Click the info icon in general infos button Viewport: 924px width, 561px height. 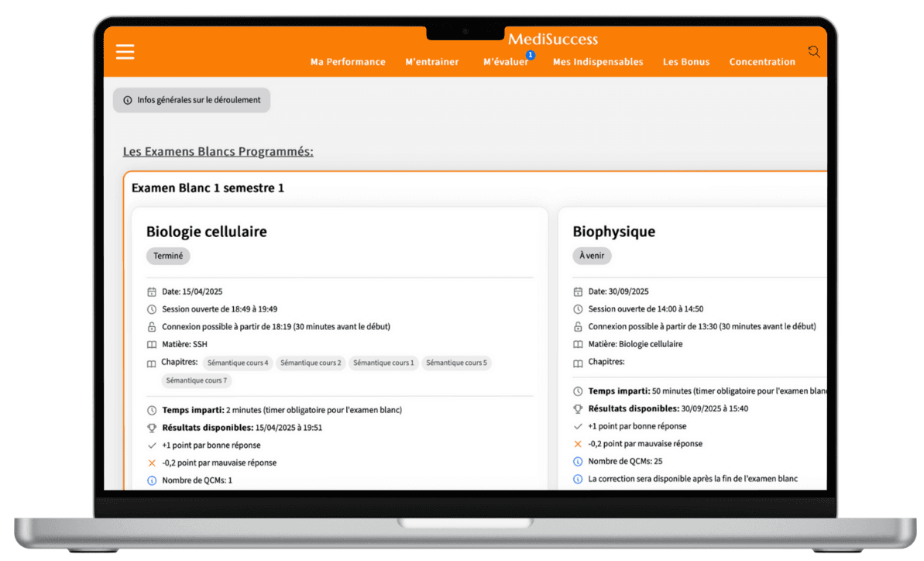coord(128,100)
